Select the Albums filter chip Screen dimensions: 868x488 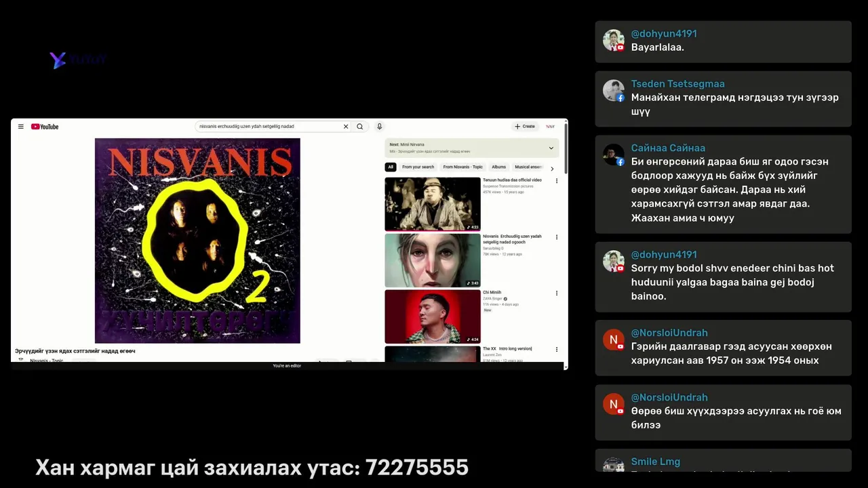tap(498, 167)
